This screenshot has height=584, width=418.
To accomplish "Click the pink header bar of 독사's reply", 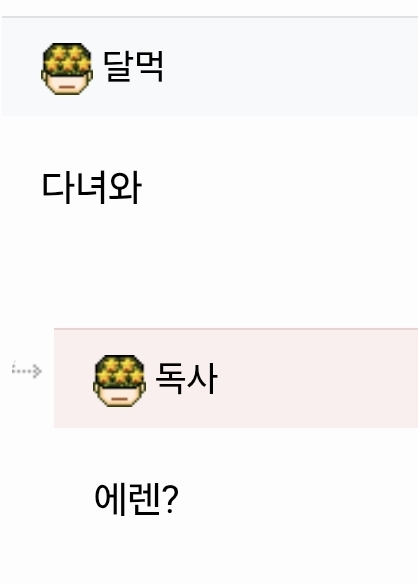I will tap(236, 378).
